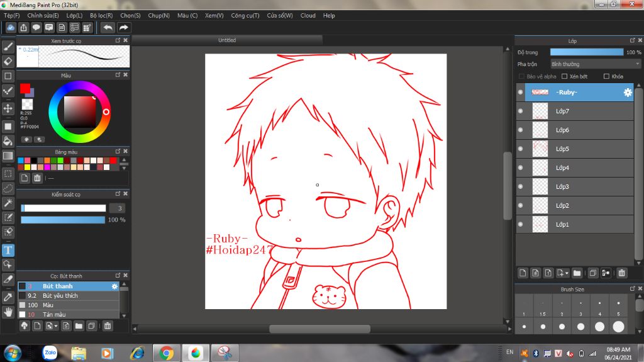Open add-brush dropdown in brush panel

[56, 326]
